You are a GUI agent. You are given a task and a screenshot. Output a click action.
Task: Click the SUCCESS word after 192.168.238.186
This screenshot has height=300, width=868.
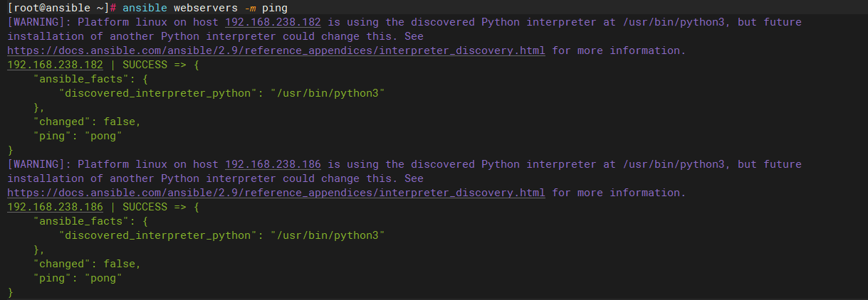pos(145,207)
